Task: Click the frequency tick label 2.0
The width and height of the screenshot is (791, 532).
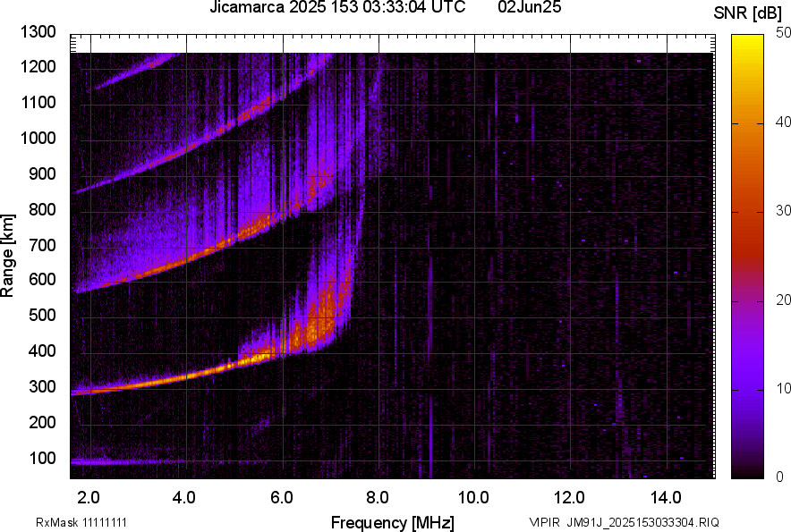Action: click(89, 498)
